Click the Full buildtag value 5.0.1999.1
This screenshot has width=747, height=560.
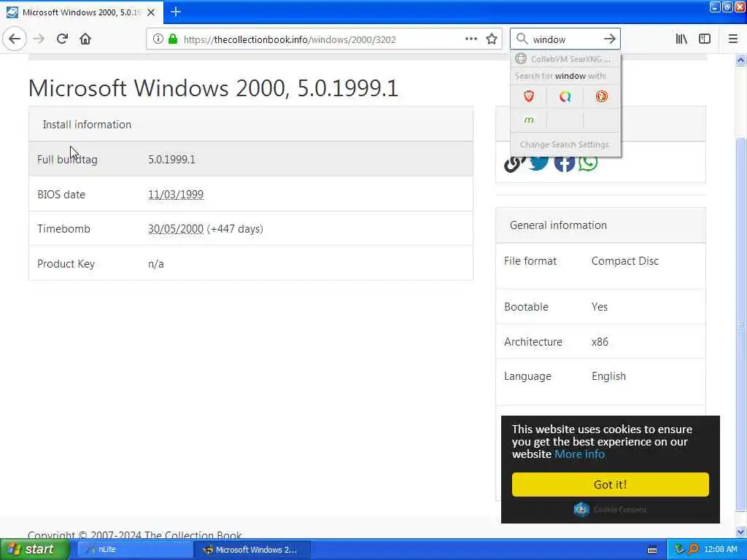[x=171, y=160]
